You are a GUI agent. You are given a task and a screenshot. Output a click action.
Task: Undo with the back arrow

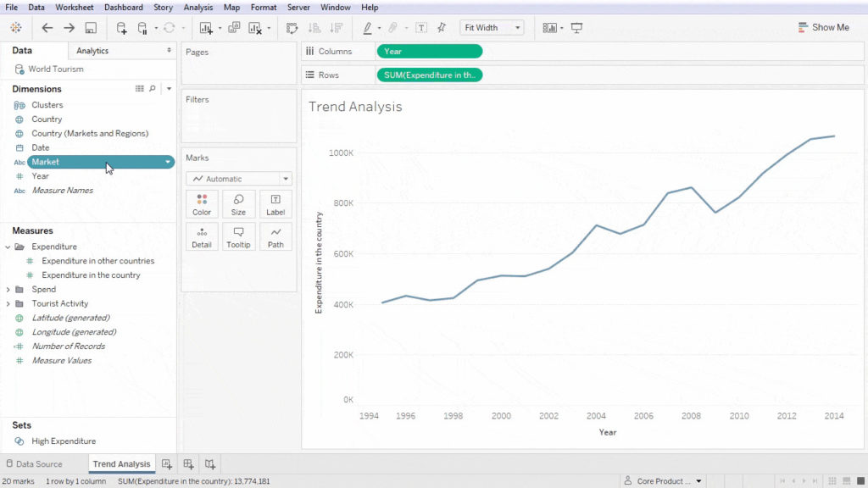(47, 26)
